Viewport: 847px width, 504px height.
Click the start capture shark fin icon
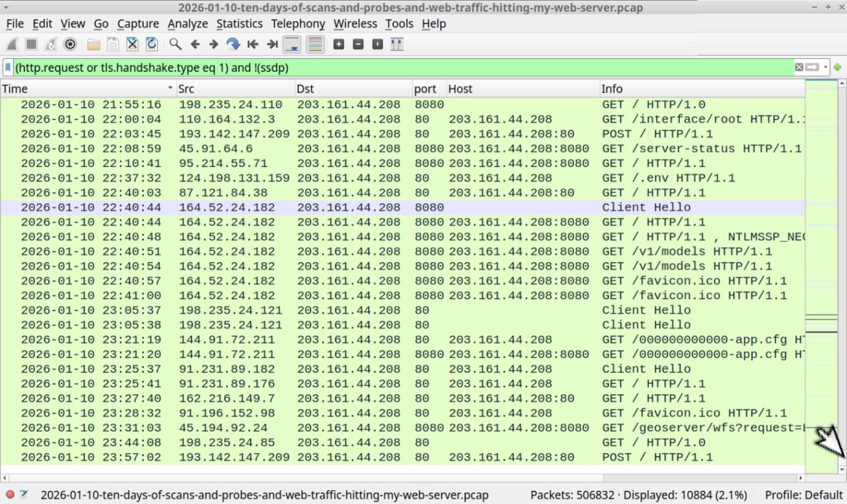coord(12,45)
